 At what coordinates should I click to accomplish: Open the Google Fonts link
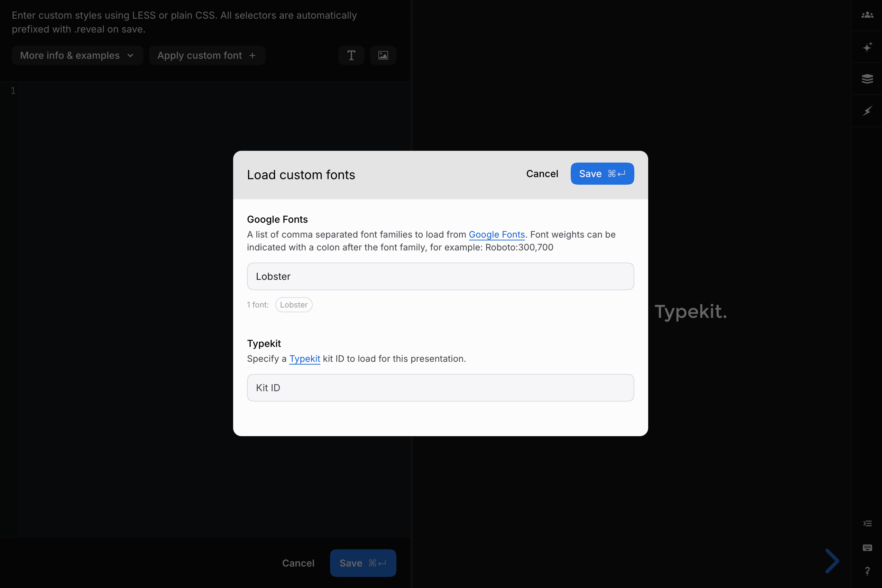coord(496,235)
